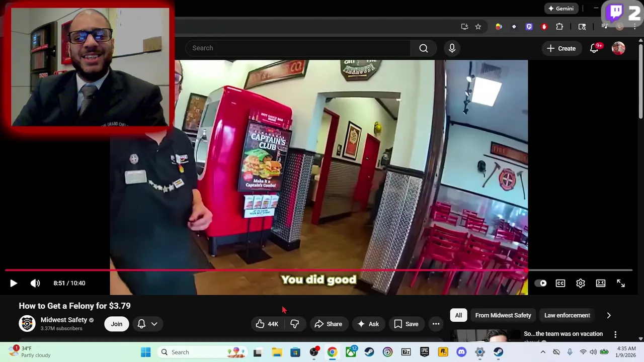Open 7-Zip from taskbar

406,352
